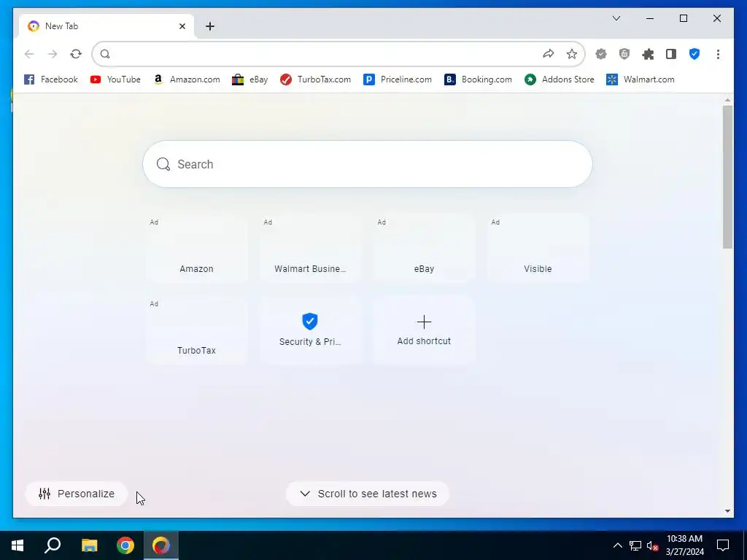Open File Explorer from the taskbar
The image size is (747, 560).
click(89, 545)
